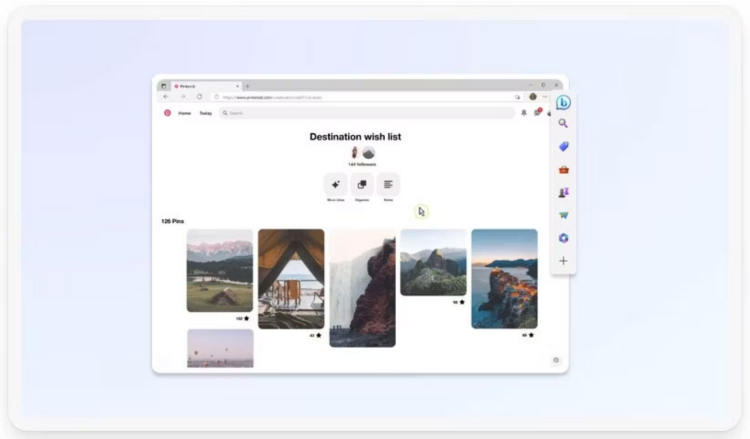Open the board Notes button
750x439 pixels.
388,185
